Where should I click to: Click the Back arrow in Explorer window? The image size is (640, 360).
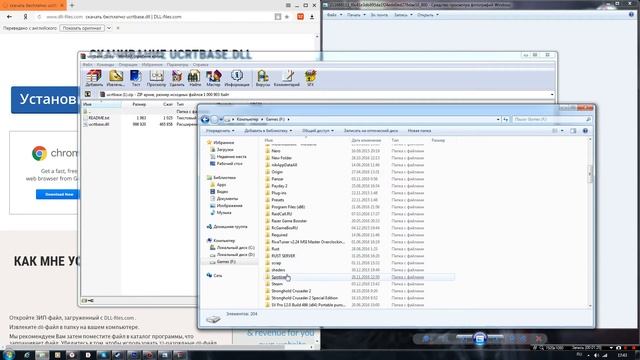[x=205, y=119]
